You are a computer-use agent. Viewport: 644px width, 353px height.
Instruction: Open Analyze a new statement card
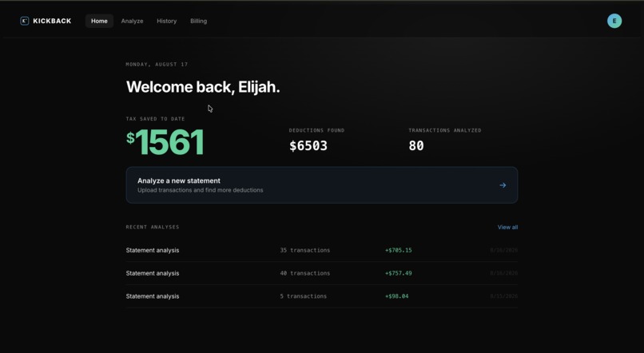coord(321,185)
